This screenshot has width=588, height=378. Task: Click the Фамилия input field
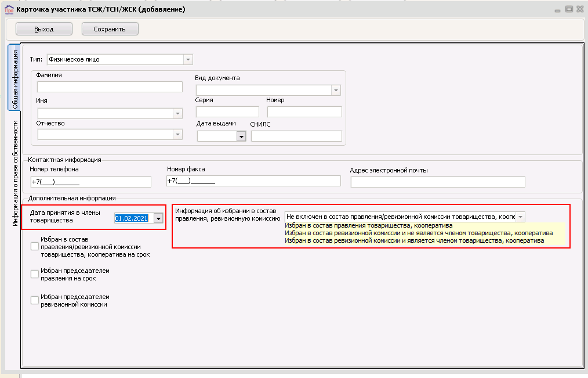coord(110,87)
